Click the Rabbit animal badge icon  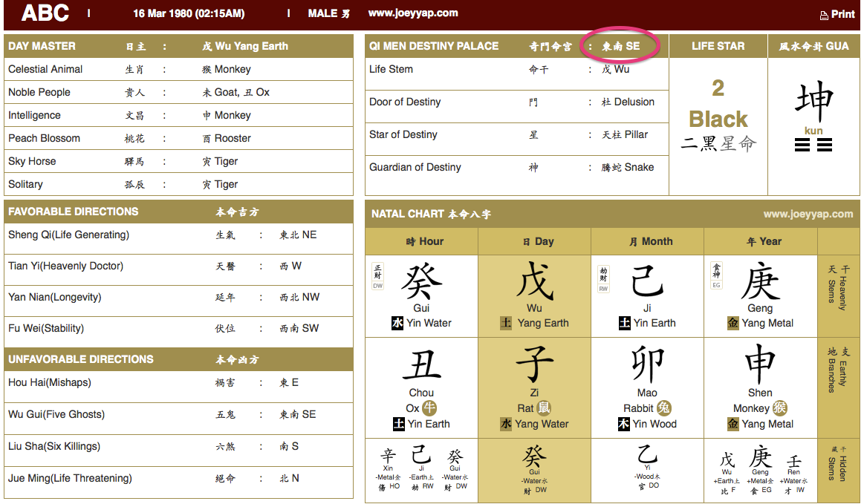pos(664,408)
